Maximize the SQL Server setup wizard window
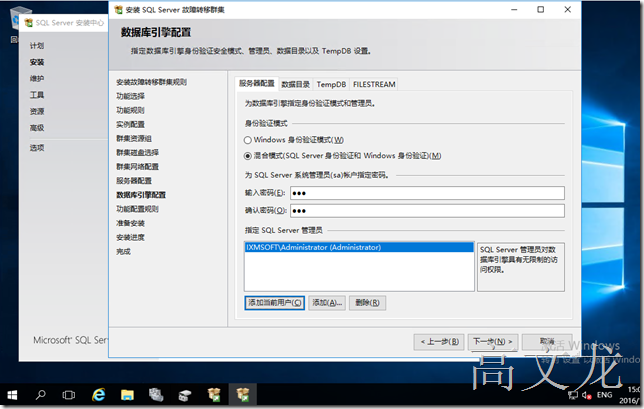This screenshot has width=644, height=409. [540, 9]
